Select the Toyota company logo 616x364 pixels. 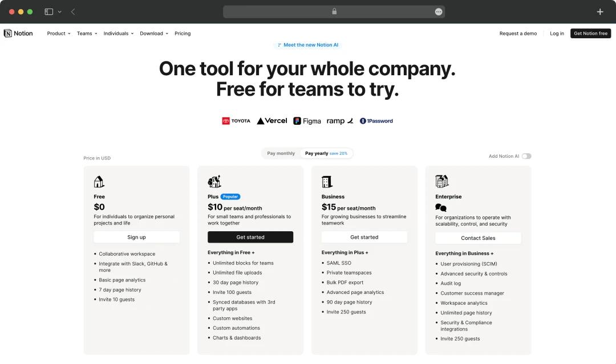pyautogui.click(x=236, y=121)
